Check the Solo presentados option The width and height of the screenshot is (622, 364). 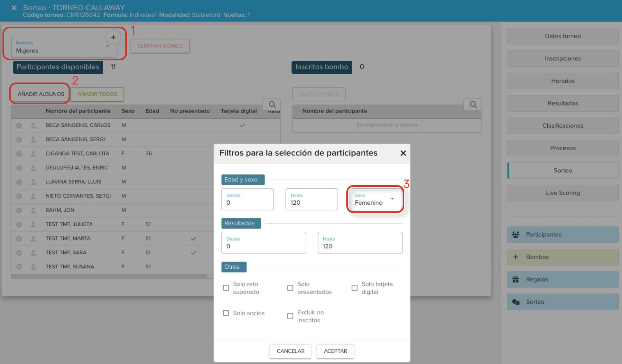pos(290,288)
